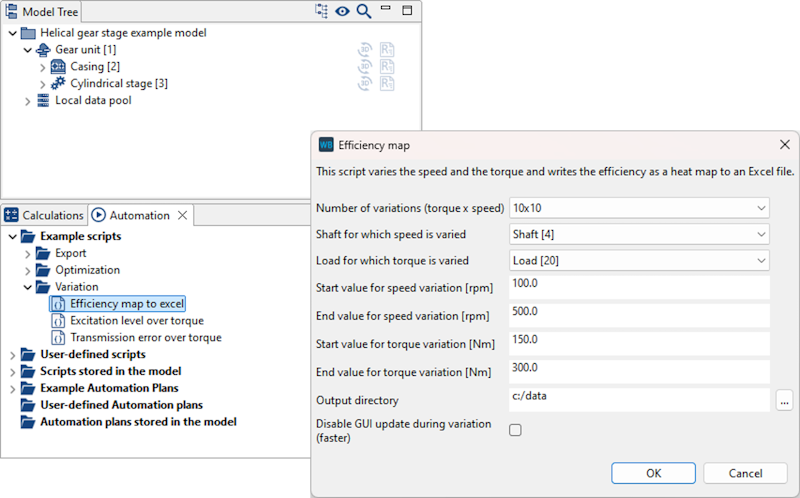Switch to the Calculations tab

(45, 215)
